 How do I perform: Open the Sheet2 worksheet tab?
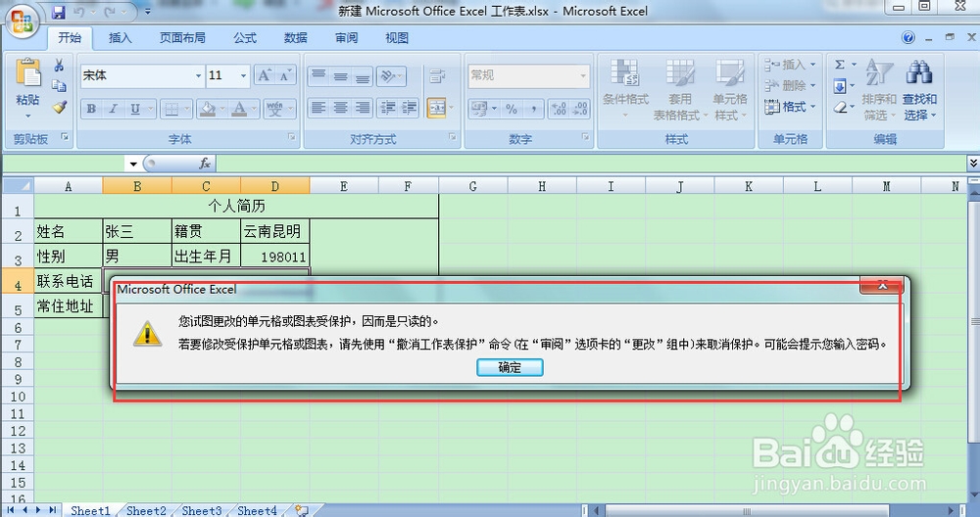click(146, 511)
